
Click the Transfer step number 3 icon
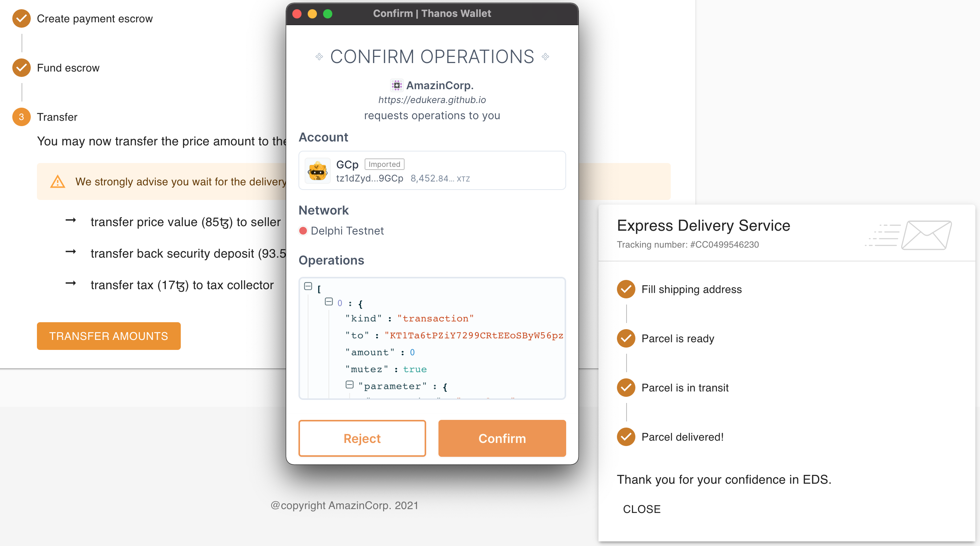pos(22,117)
